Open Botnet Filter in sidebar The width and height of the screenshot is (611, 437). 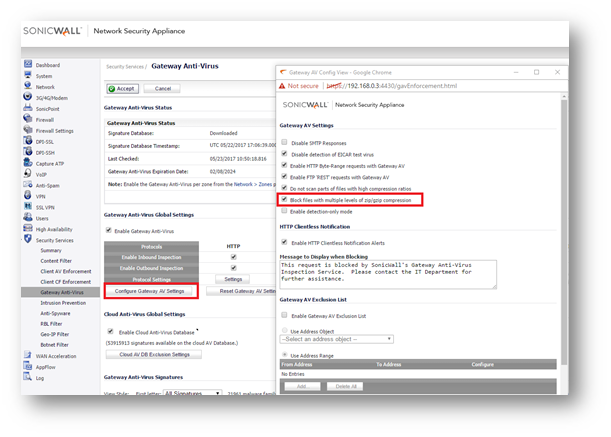pyautogui.click(x=55, y=345)
